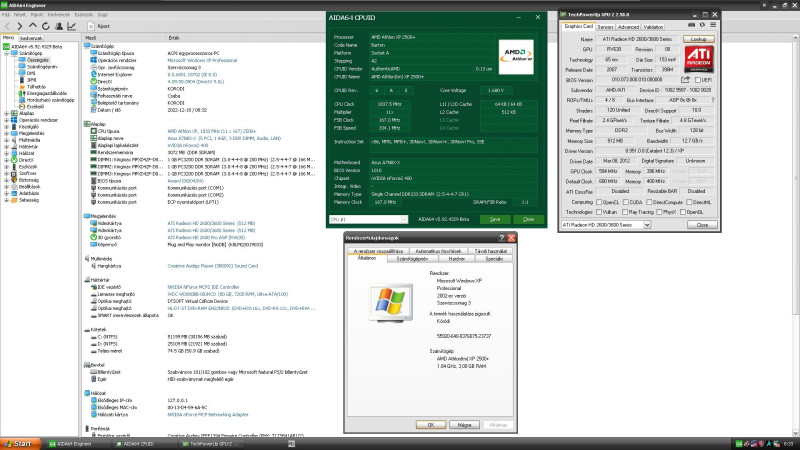The image size is (800, 450).
Task: Click Microsoft Windows XP Professional link
Action: click(202, 60)
